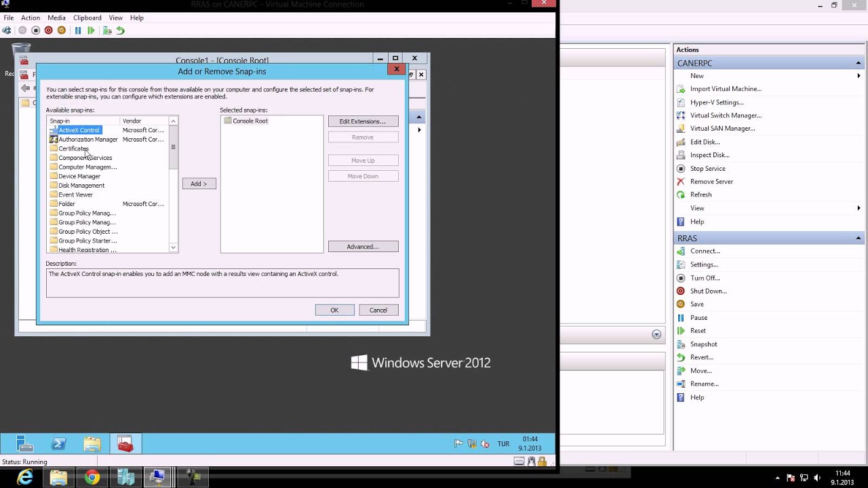868x488 pixels.
Task: Click the TUR language indicator
Action: 503,444
